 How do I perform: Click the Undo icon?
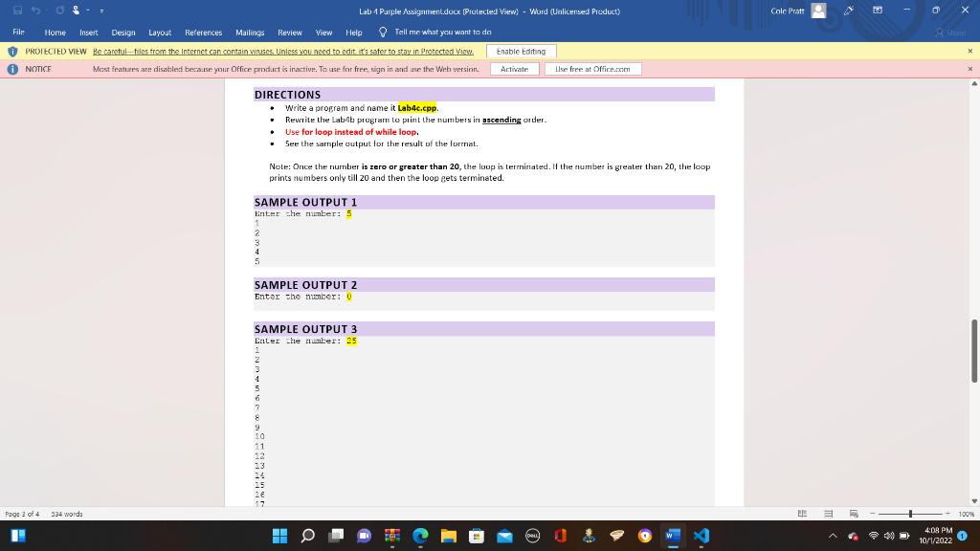click(x=35, y=10)
